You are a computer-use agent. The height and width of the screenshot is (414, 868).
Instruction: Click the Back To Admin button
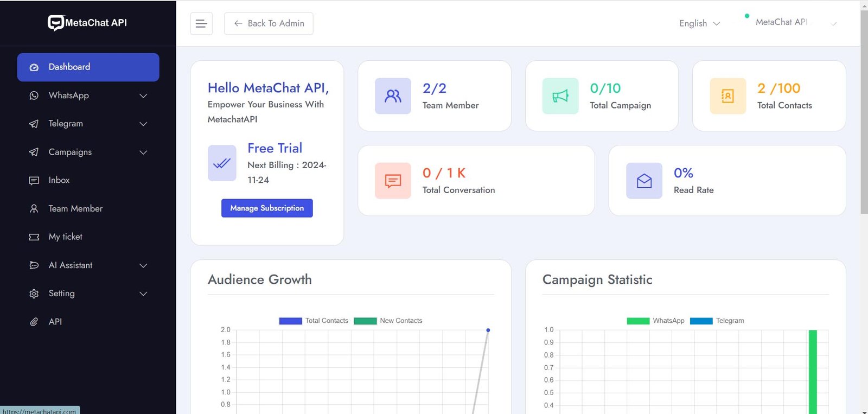tap(269, 23)
